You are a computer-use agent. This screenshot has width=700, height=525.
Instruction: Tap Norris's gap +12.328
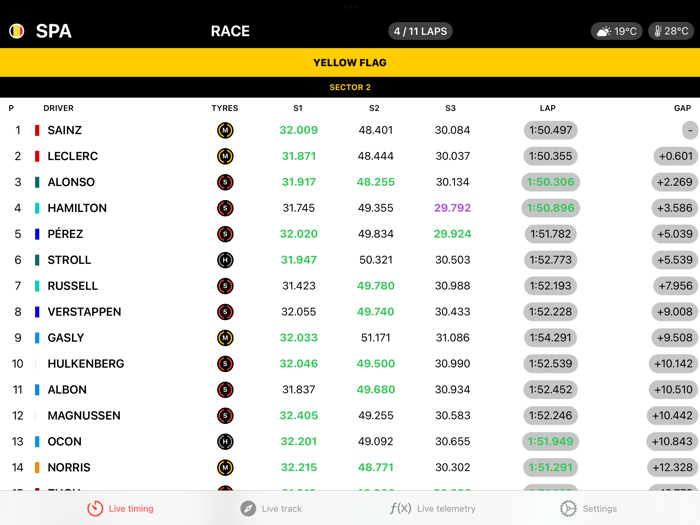tap(672, 467)
